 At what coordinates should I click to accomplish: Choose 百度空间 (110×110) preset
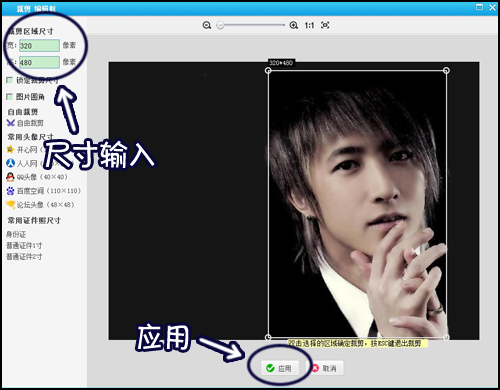point(49,191)
